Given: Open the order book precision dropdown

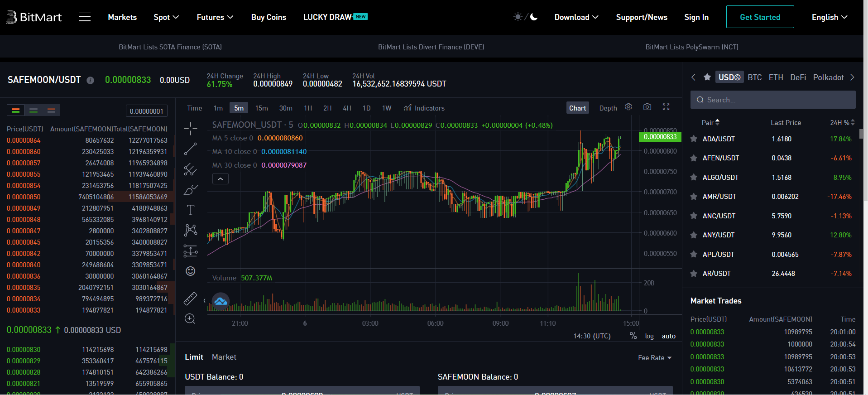Looking at the screenshot, I should pos(147,111).
